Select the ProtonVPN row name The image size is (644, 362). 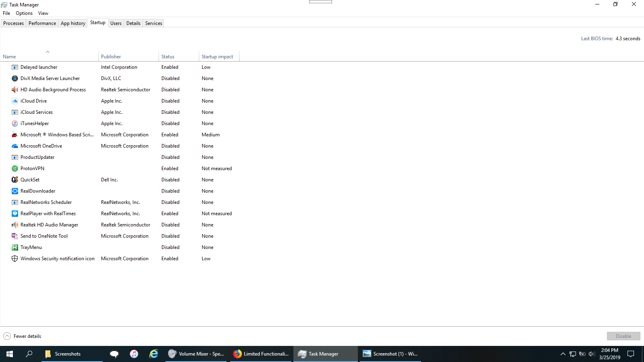(x=32, y=169)
